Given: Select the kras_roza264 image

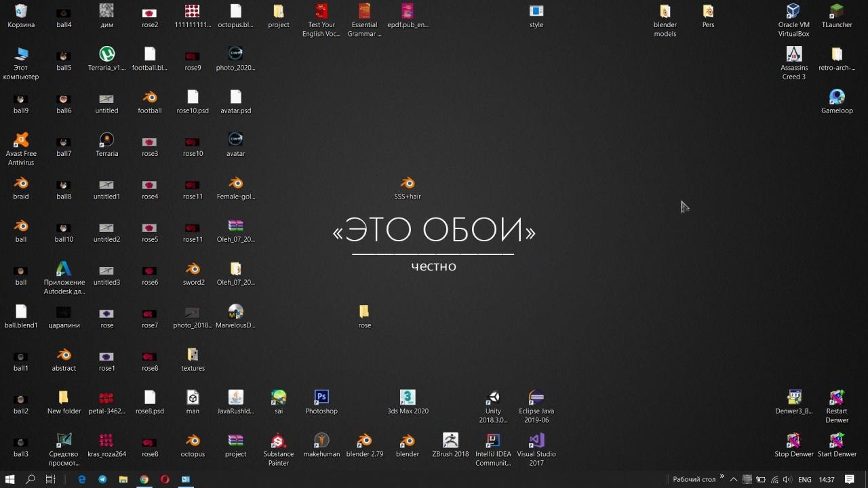Looking at the screenshot, I should point(106,445).
